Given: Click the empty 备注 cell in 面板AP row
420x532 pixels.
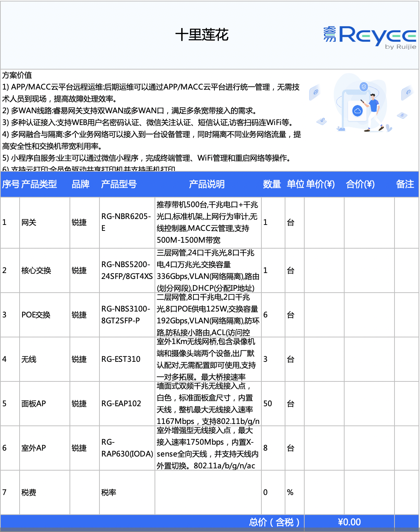Looking at the screenshot, I should click(406, 404).
